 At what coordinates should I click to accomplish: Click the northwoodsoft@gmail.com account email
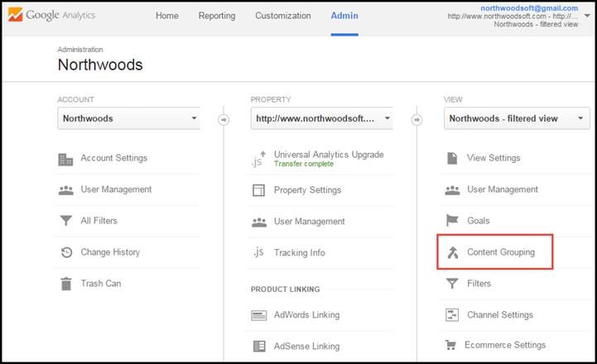pyautogui.click(x=529, y=8)
